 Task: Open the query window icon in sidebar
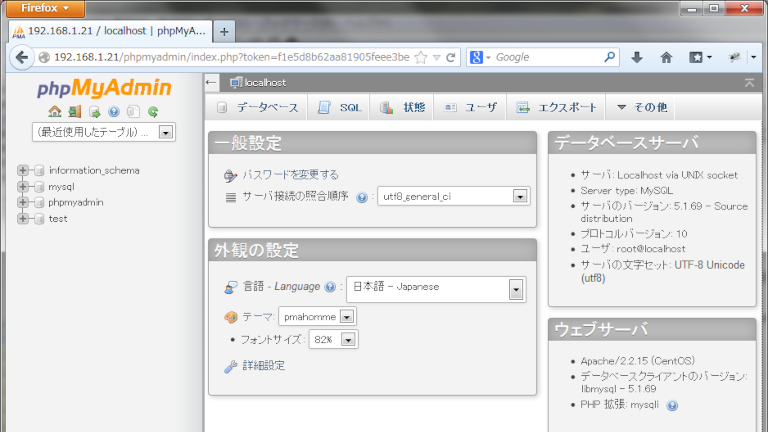tap(94, 112)
